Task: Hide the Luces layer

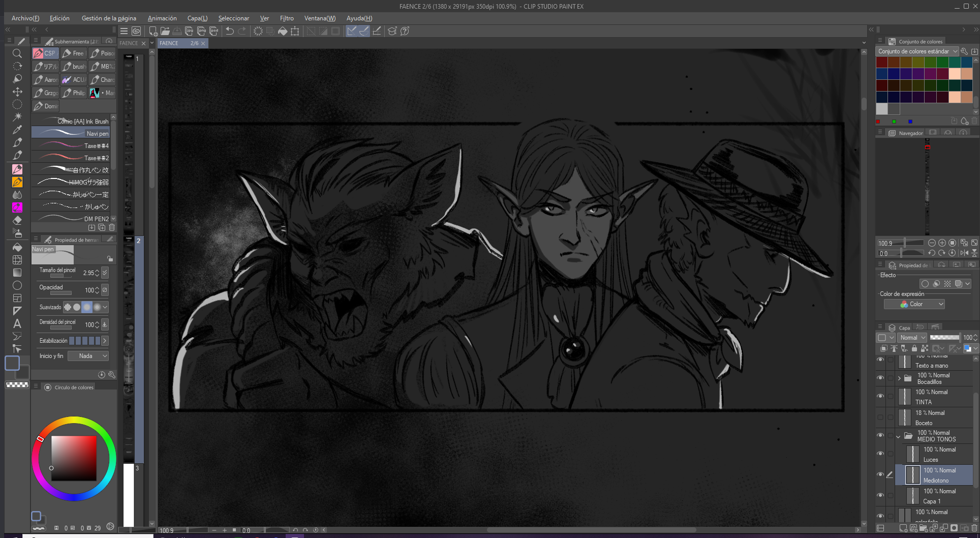Action: 880,454
